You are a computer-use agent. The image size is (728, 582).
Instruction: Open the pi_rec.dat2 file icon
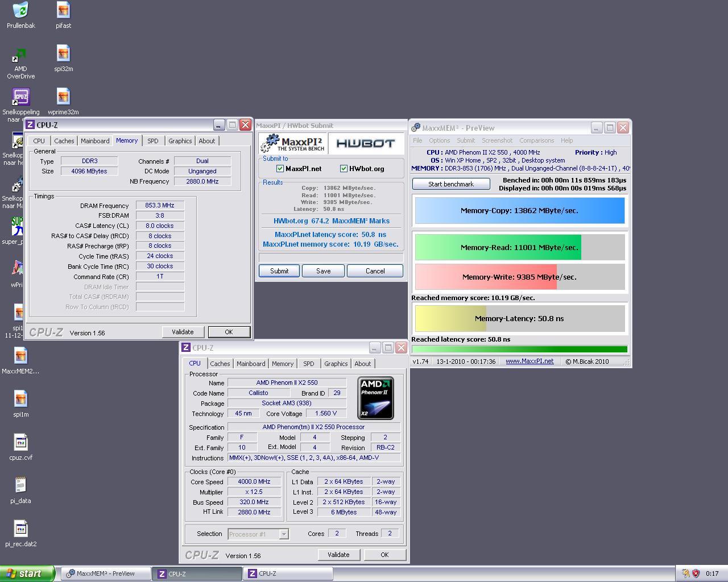point(20,529)
